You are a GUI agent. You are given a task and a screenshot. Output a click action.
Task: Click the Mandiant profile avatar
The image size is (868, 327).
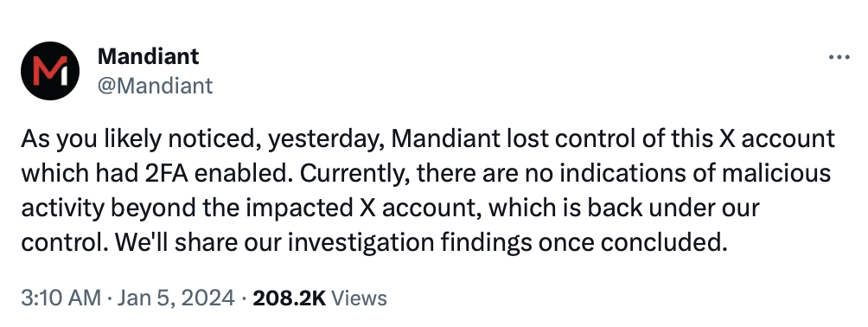pos(50,70)
